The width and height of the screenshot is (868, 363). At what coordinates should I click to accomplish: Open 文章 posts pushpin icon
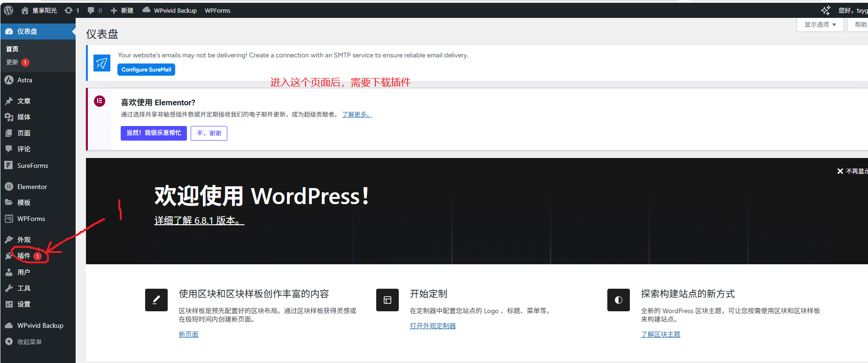9,101
